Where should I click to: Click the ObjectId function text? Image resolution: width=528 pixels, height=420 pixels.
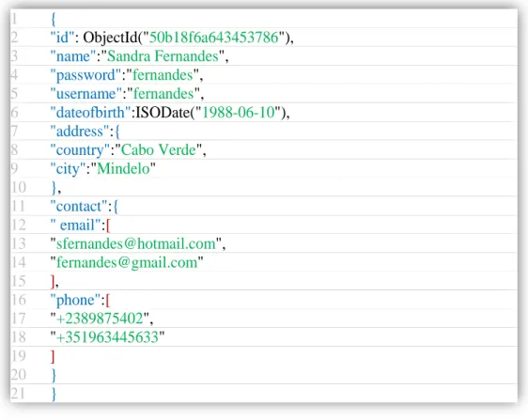point(110,38)
